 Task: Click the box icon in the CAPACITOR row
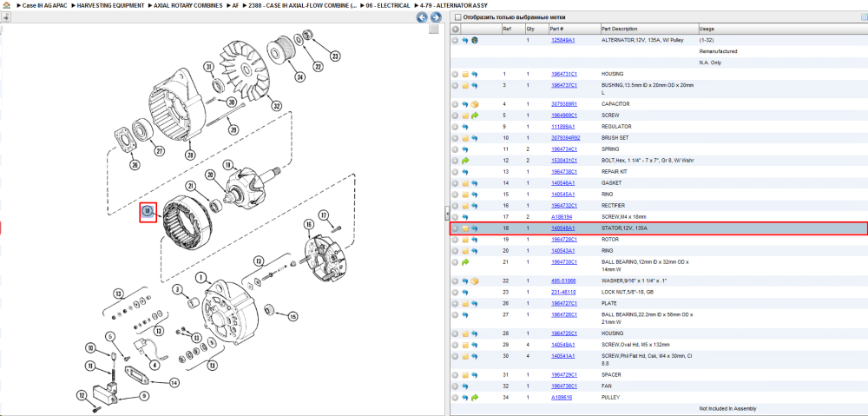475,104
